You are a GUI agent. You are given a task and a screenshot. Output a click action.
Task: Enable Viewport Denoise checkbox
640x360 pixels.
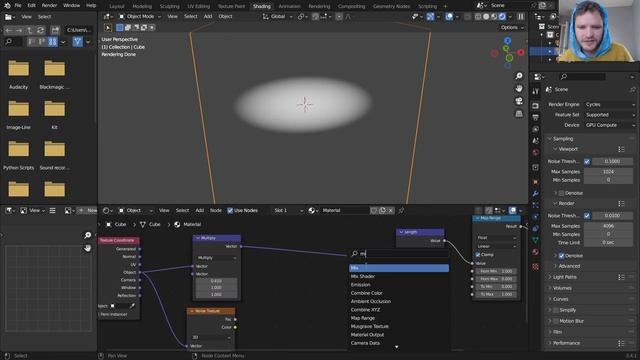pos(561,193)
